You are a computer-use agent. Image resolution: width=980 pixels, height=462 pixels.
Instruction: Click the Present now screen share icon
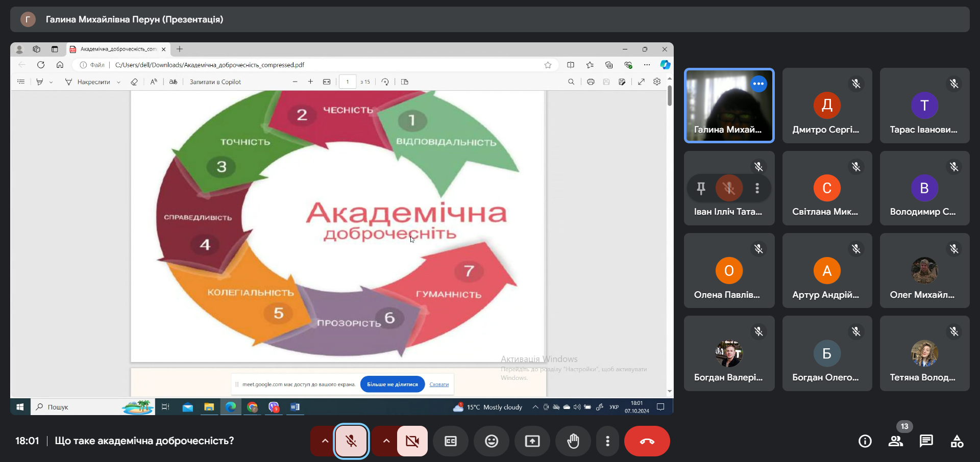532,441
